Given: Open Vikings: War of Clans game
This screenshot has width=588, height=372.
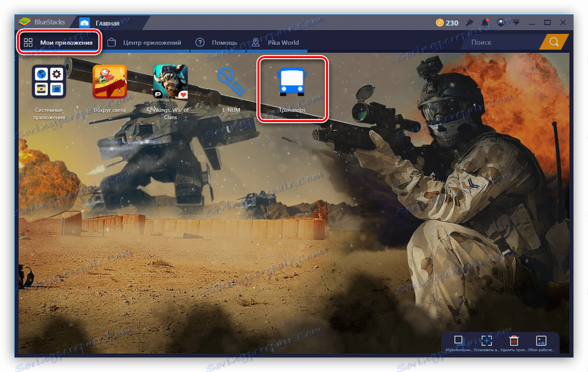Looking at the screenshot, I should [x=171, y=82].
